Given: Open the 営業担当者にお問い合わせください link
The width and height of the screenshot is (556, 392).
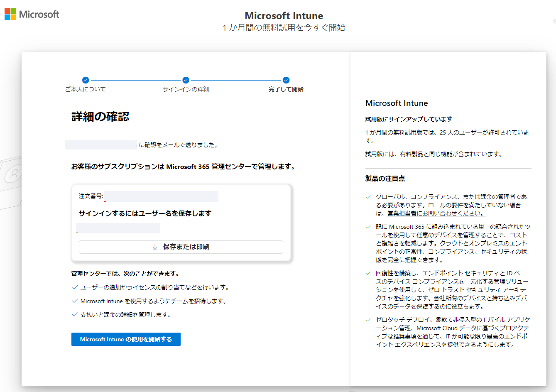Looking at the screenshot, I should (x=436, y=213).
